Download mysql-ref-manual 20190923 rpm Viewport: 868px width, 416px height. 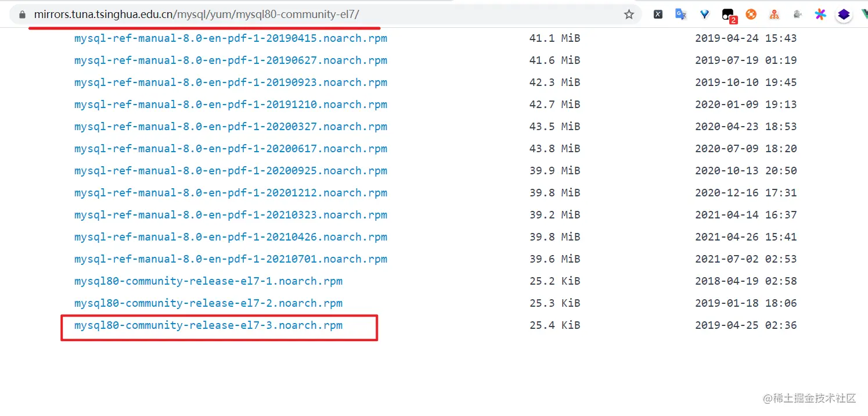click(x=230, y=83)
